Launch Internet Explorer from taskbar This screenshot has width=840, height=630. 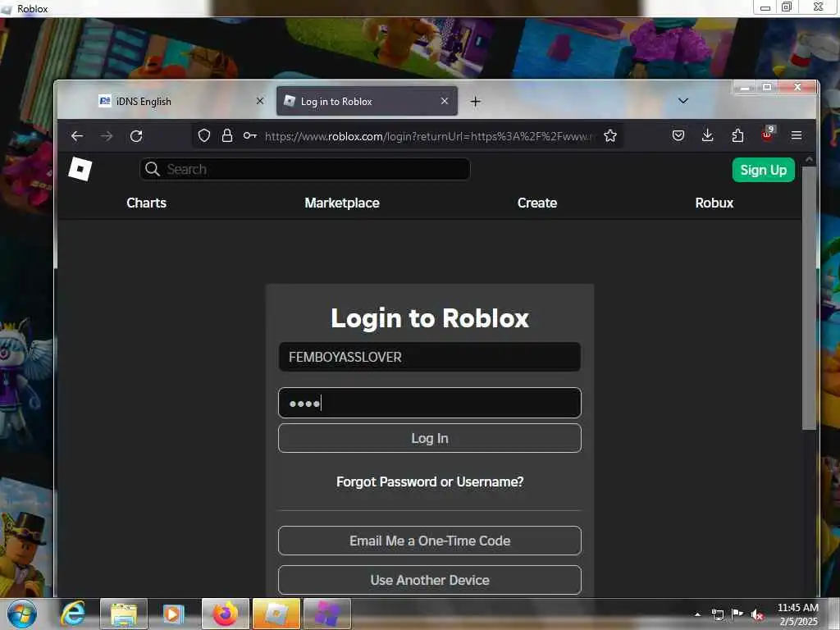[x=73, y=614]
